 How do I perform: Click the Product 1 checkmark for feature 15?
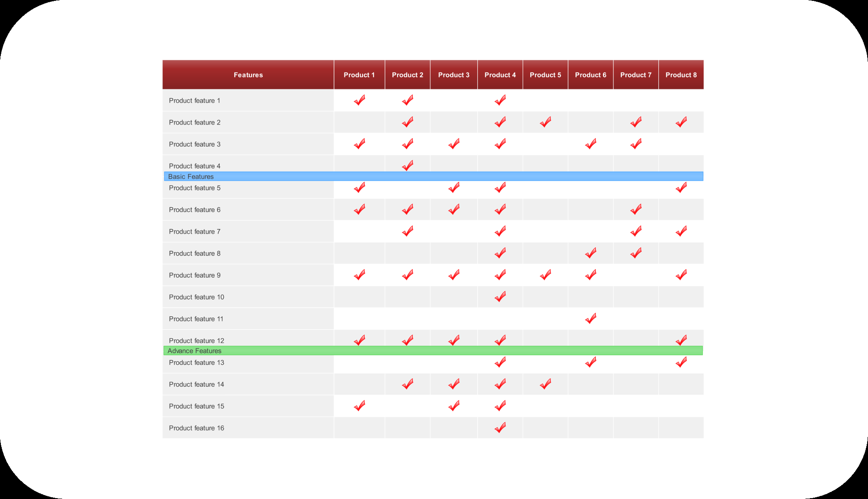pyautogui.click(x=359, y=406)
